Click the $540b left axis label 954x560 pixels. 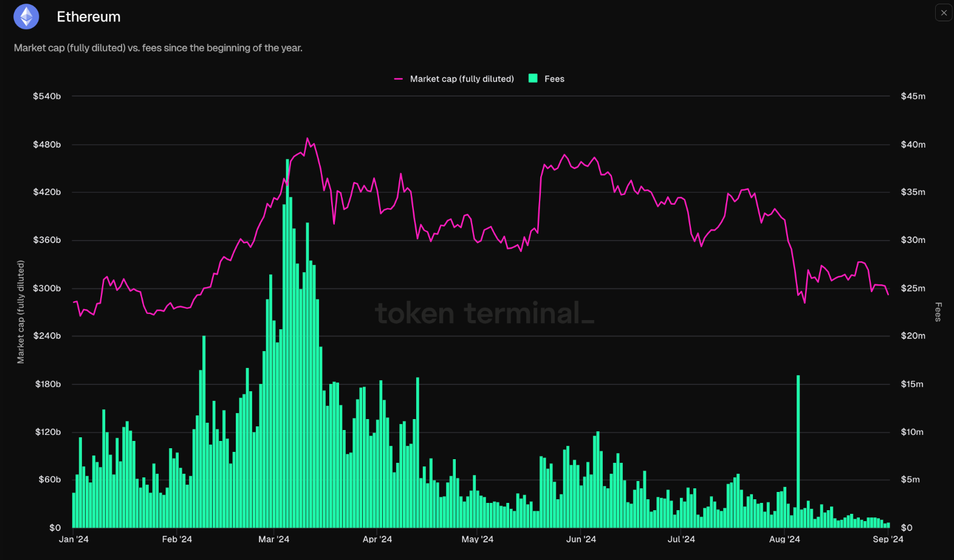point(47,96)
